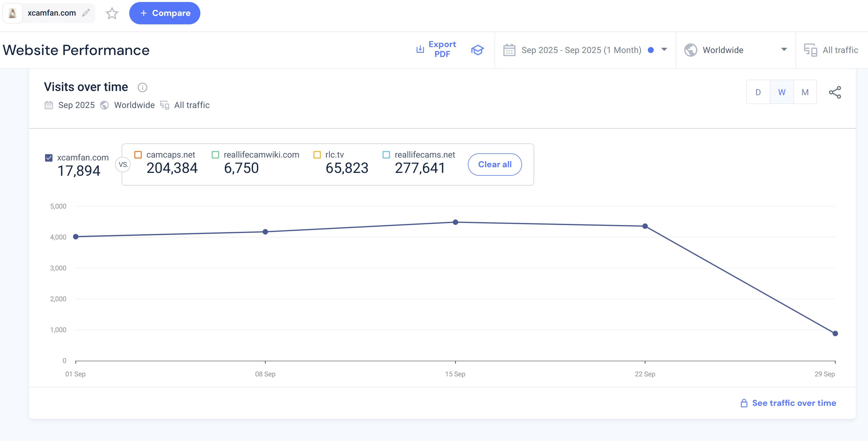Open the All traffic filter dropdown

click(x=840, y=50)
